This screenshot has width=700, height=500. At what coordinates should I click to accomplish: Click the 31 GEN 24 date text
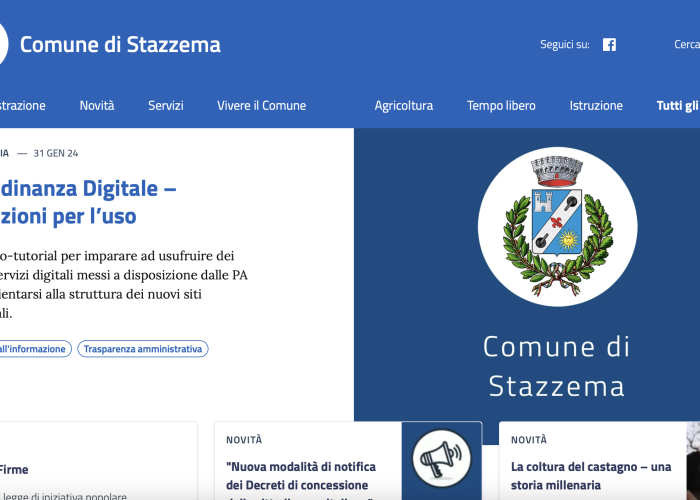(56, 154)
